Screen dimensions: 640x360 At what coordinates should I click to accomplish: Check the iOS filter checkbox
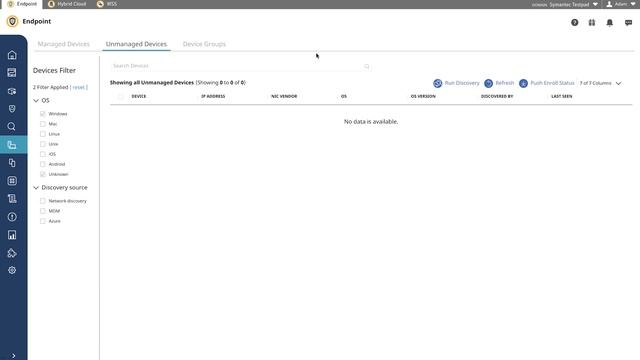[x=43, y=154]
